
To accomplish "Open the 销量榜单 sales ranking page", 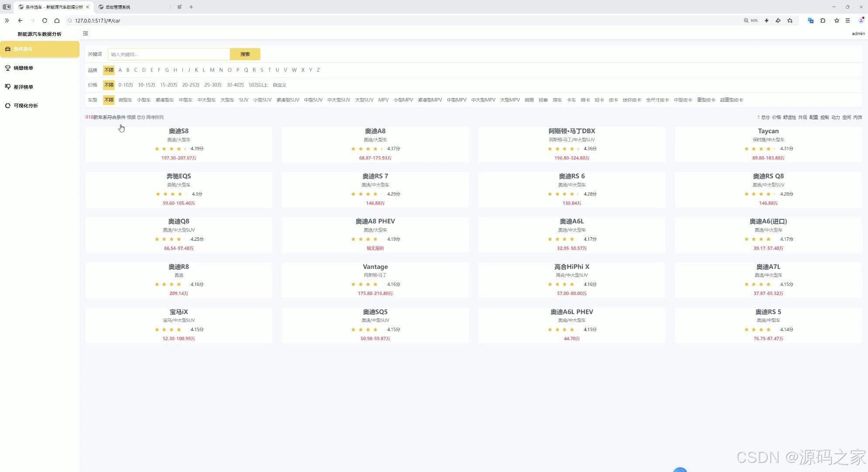I will pos(23,68).
